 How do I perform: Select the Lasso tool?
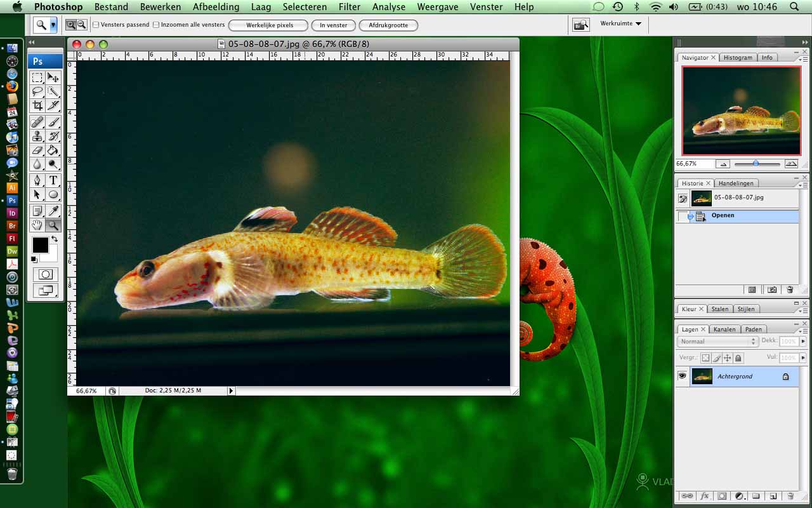tap(37, 92)
